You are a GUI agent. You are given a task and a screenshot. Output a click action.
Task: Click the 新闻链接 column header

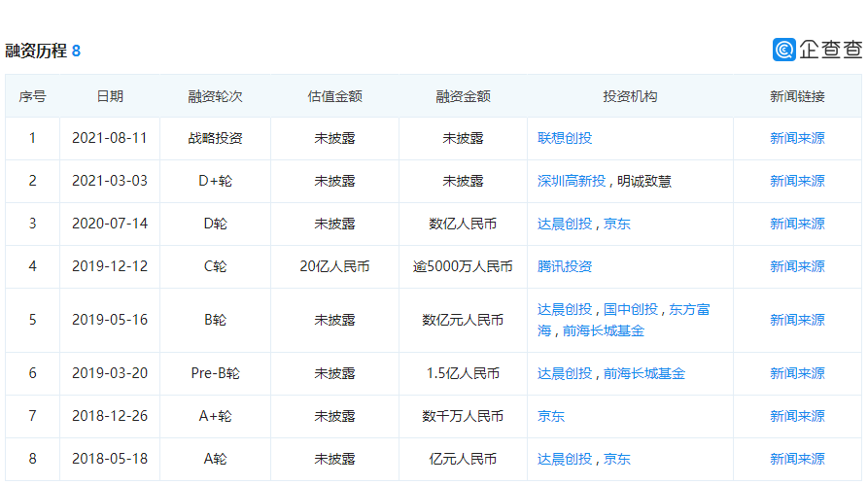click(797, 96)
